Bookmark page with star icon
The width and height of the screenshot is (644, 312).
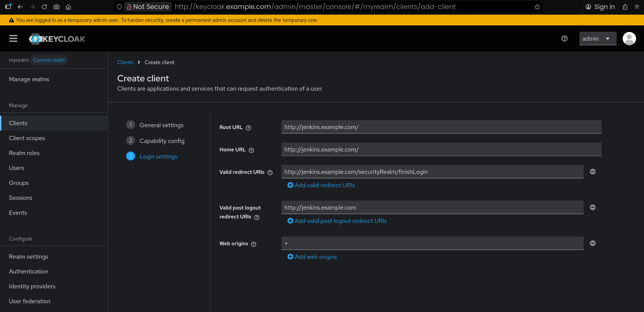[537, 7]
